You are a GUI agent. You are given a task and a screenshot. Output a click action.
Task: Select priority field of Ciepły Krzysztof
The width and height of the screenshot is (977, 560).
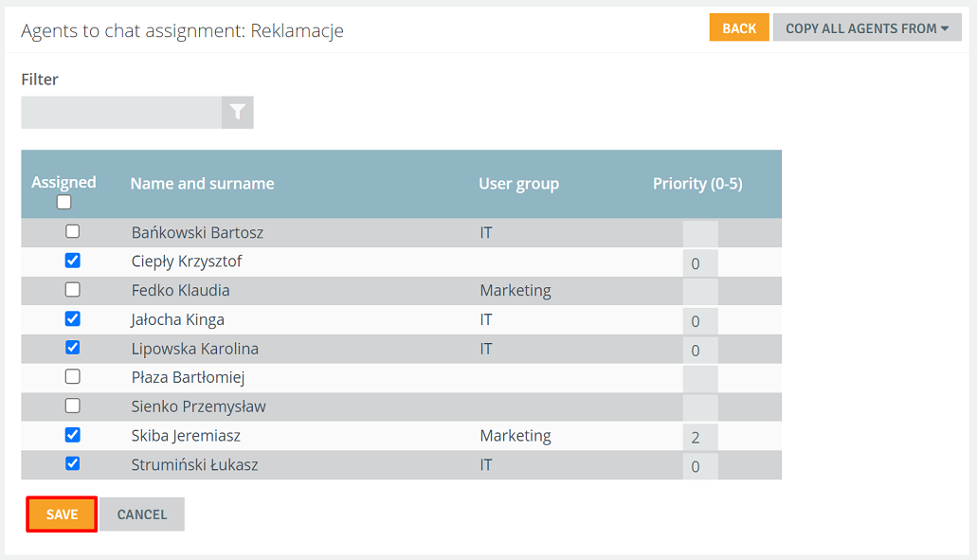click(700, 263)
